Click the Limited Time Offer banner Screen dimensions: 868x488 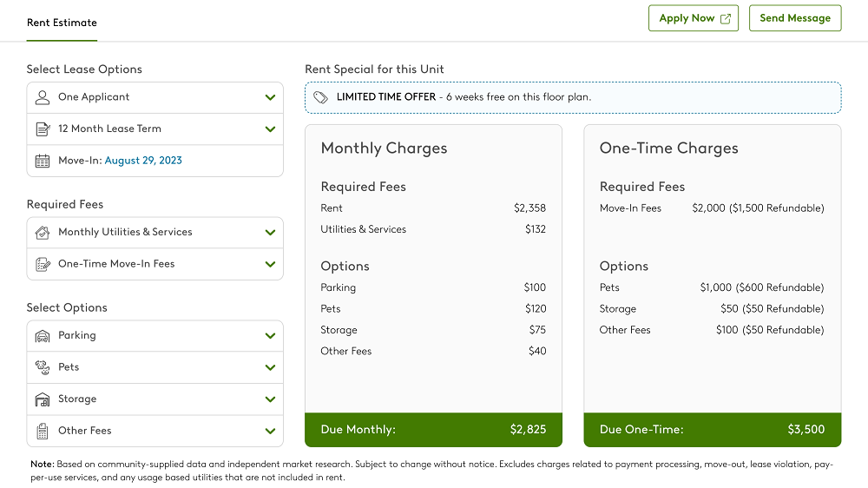tap(573, 97)
